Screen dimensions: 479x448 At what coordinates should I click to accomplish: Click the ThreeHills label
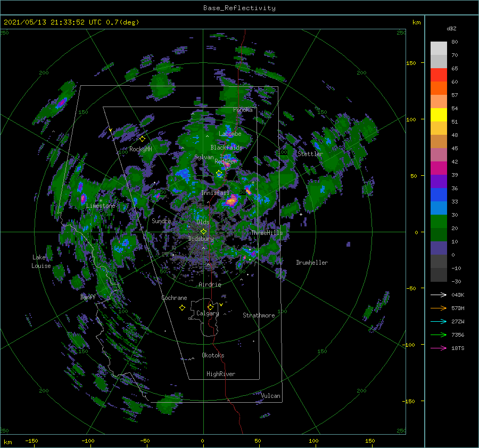tap(267, 233)
